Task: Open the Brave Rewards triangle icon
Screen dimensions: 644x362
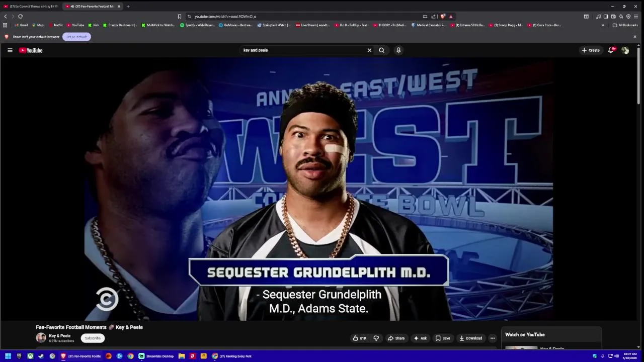Action: 451,17
